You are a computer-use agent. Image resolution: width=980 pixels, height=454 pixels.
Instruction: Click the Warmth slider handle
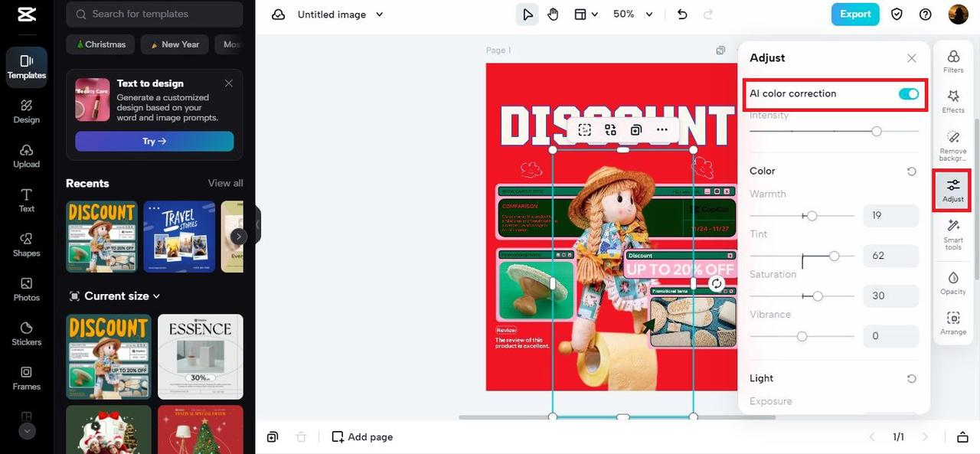pos(812,216)
